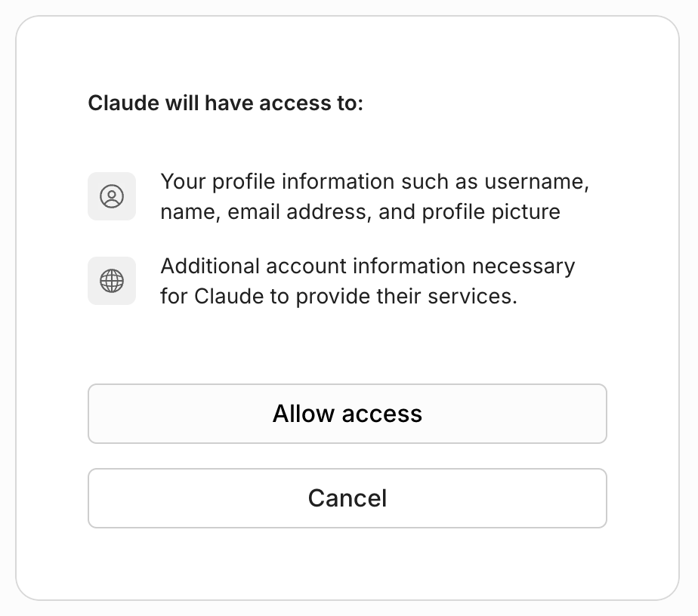The image size is (698, 616).
Task: Select the profile information description text
Action: [x=375, y=196]
